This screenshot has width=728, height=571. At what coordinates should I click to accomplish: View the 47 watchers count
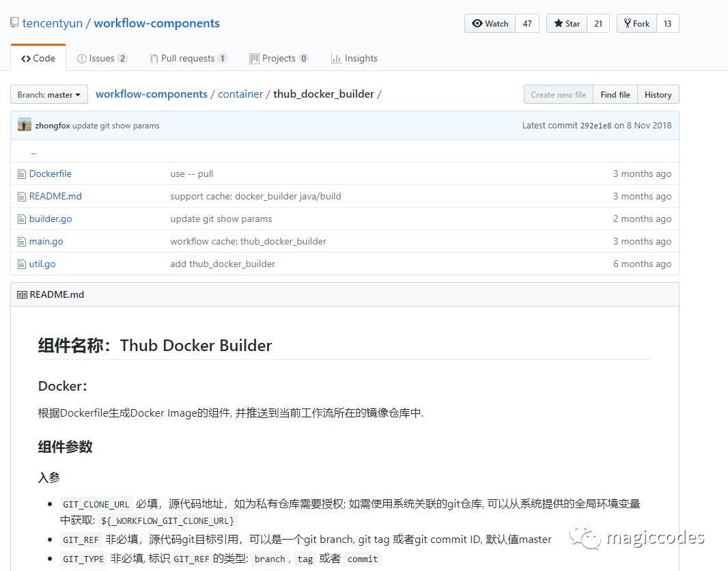527,24
